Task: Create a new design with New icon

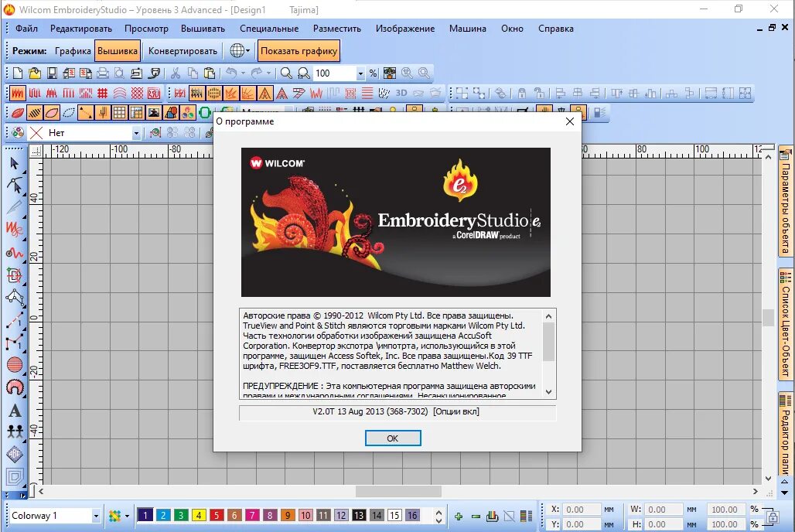Action: tap(18, 73)
